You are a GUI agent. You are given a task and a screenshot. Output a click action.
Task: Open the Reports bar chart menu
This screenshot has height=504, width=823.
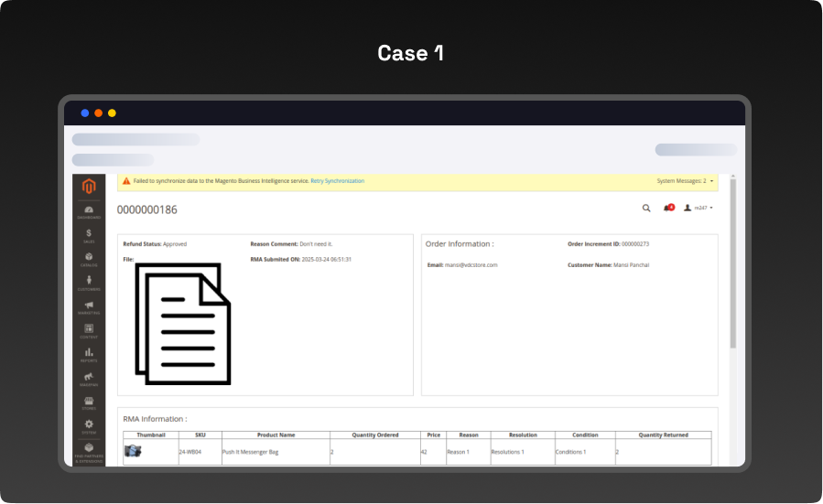[x=89, y=354]
